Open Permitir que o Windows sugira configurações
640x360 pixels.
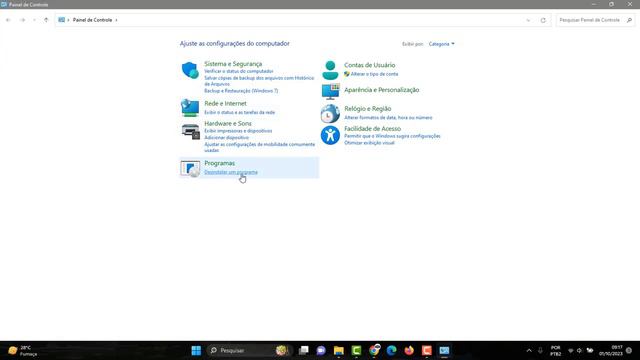(x=392, y=136)
